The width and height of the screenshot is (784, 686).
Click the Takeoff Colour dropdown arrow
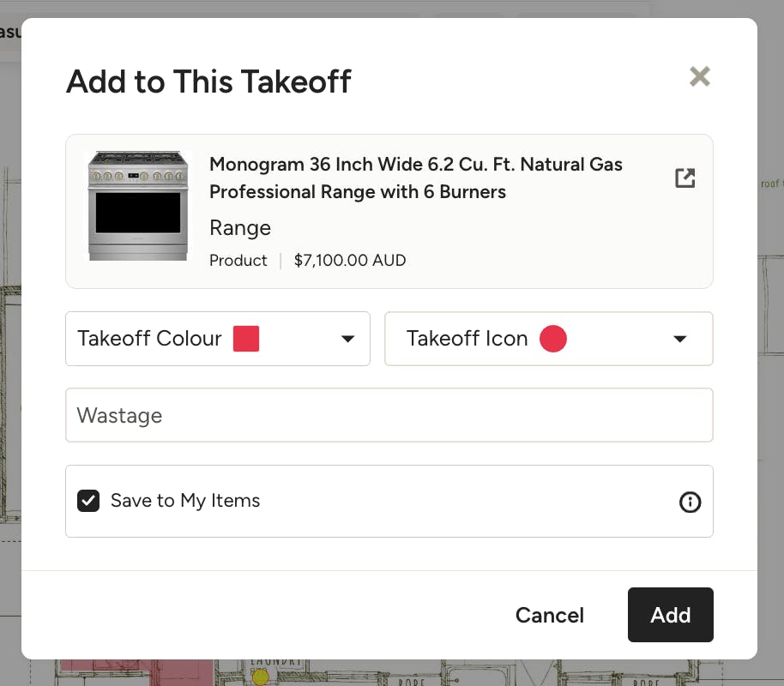coord(347,339)
